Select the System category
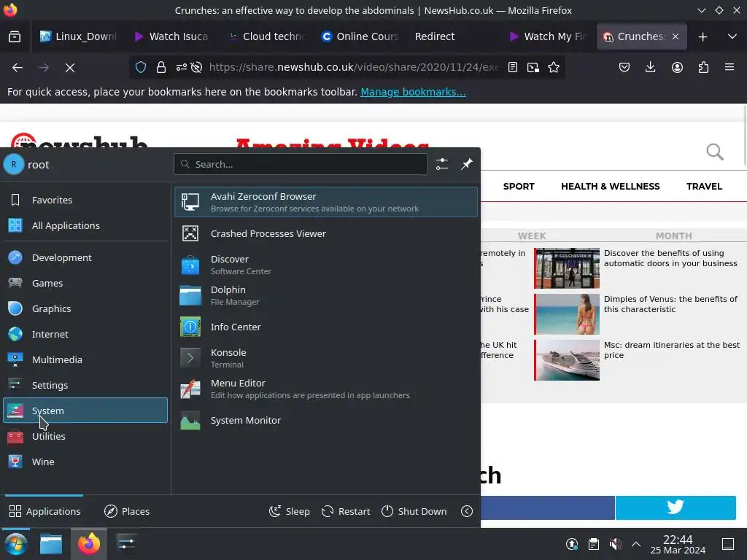The width and height of the screenshot is (747, 560). coord(85,411)
